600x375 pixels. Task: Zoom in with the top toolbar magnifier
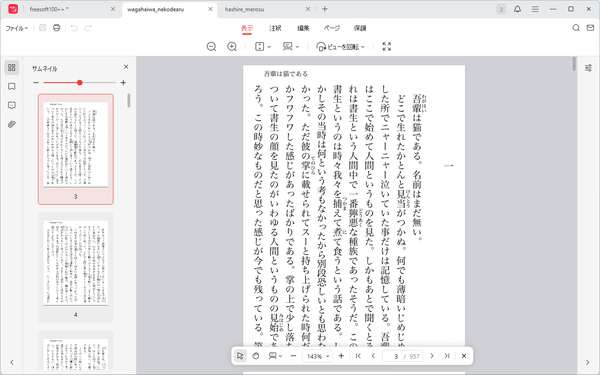232,47
